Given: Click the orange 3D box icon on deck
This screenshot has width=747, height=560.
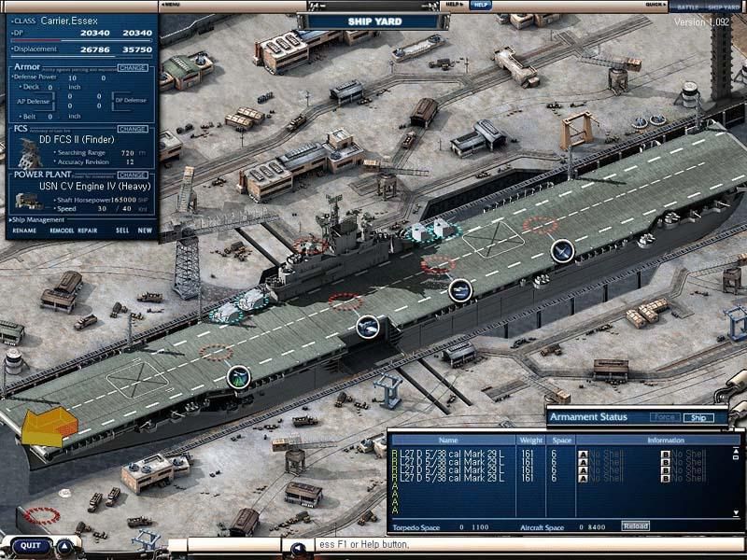Looking at the screenshot, I should pos(49,427).
